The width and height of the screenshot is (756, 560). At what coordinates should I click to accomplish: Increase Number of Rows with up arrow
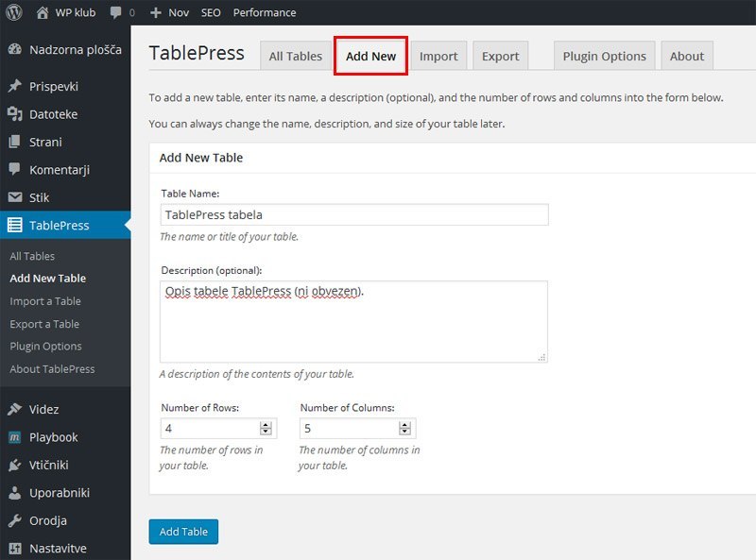tap(266, 425)
